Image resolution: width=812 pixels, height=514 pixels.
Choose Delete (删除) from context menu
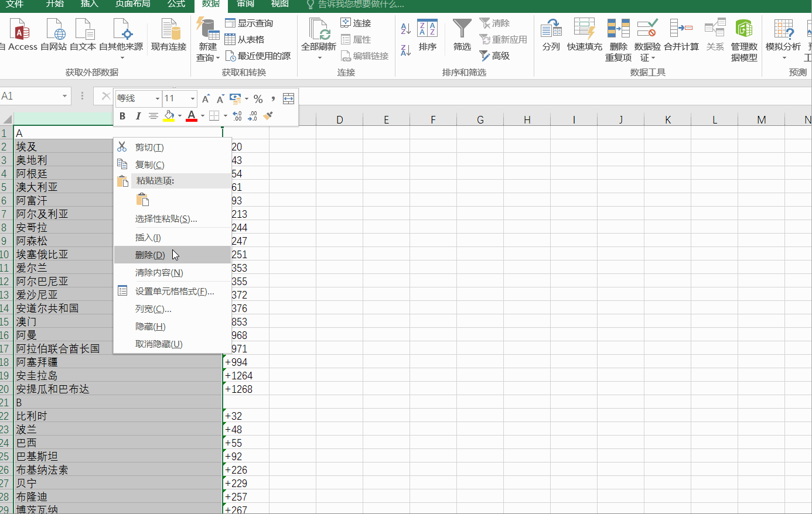tap(172, 255)
